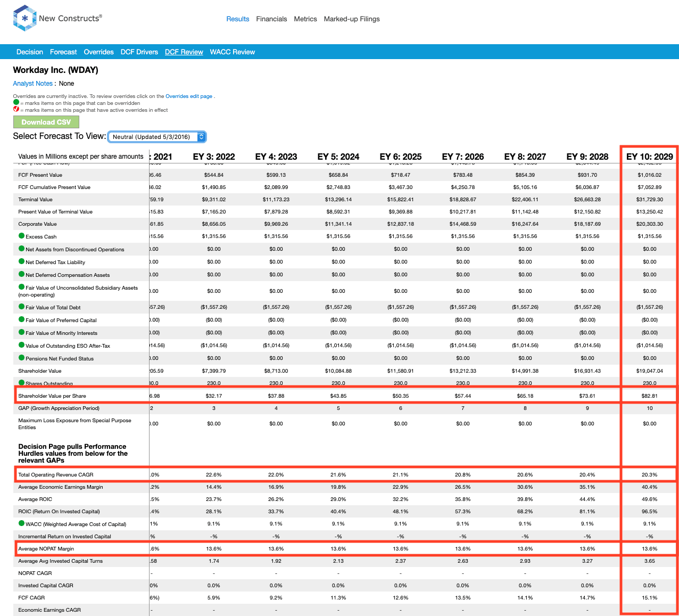This screenshot has height=616, width=679.
Task: Click the FCF CAGR row label
Action: pyautogui.click(x=31, y=597)
